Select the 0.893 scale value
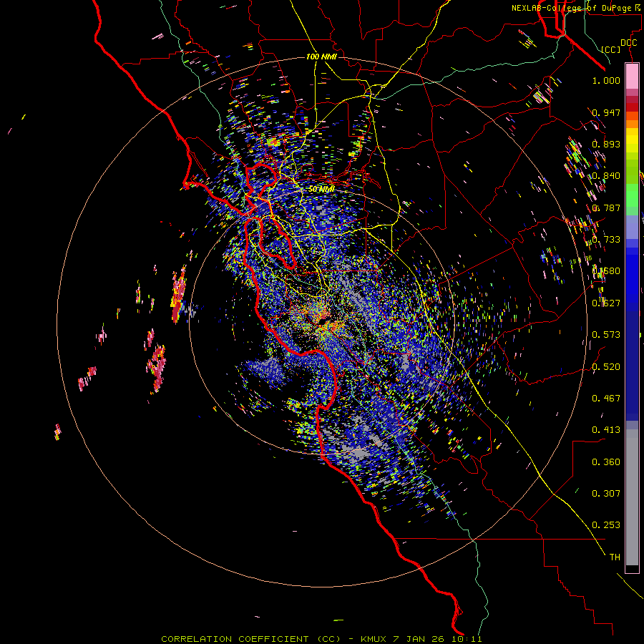Viewport: 644px width, 644px height. [x=606, y=144]
